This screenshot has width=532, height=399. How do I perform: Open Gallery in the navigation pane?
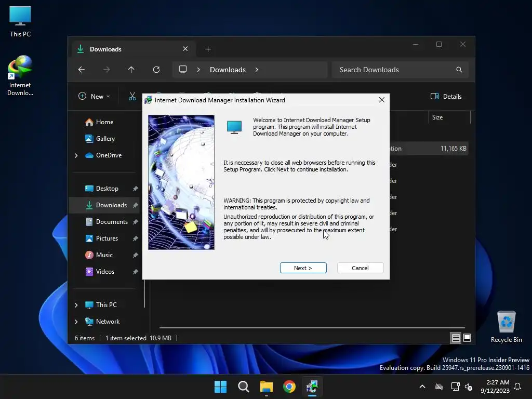point(100,138)
